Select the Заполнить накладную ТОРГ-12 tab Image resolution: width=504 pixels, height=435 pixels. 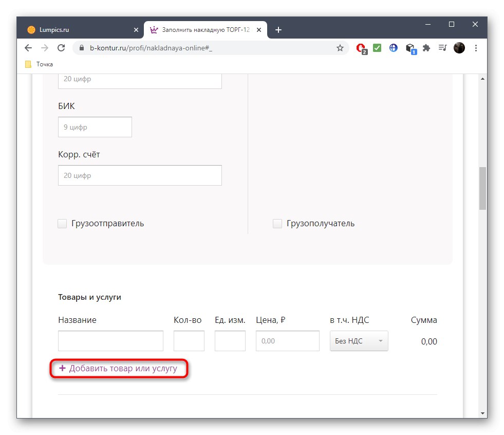coord(206,30)
